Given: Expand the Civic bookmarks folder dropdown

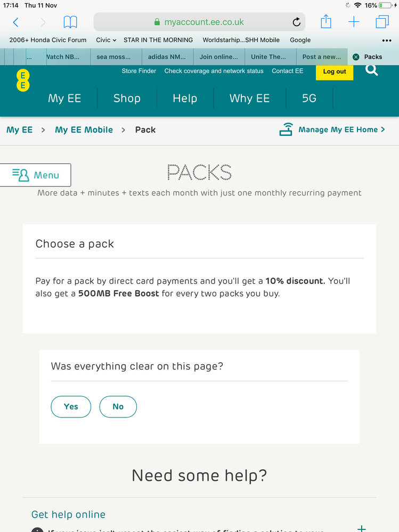Looking at the screenshot, I should [x=106, y=40].
